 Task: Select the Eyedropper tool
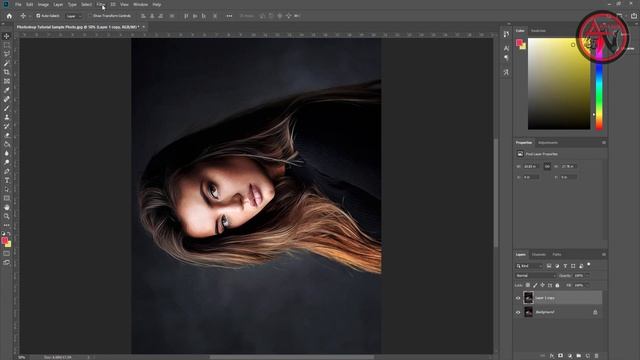tap(7, 90)
